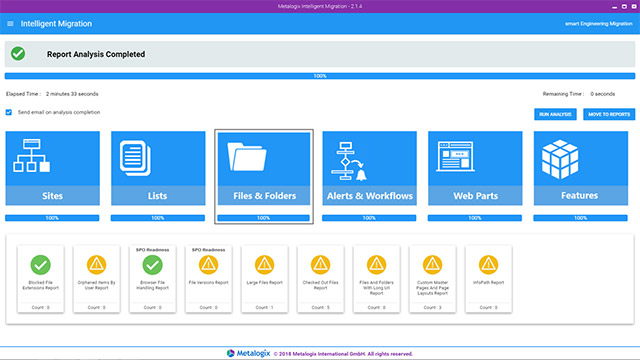Open the hamburger navigation menu
Viewport: 640px width, 360px height.
coord(10,24)
